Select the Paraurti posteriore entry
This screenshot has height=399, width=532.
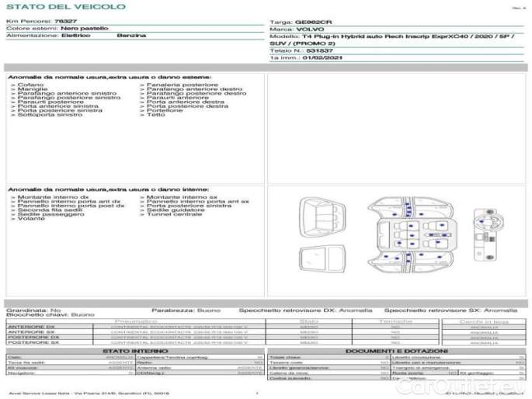tap(50, 102)
